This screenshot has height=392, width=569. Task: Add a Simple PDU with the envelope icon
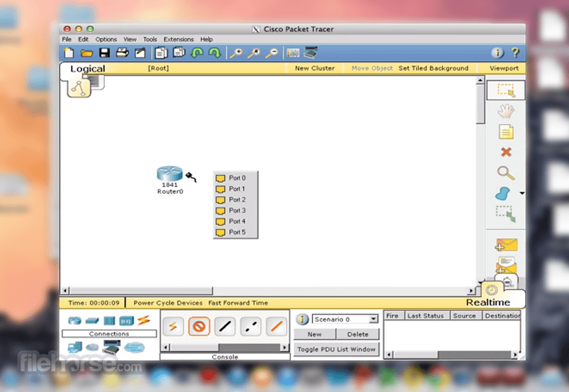click(506, 244)
